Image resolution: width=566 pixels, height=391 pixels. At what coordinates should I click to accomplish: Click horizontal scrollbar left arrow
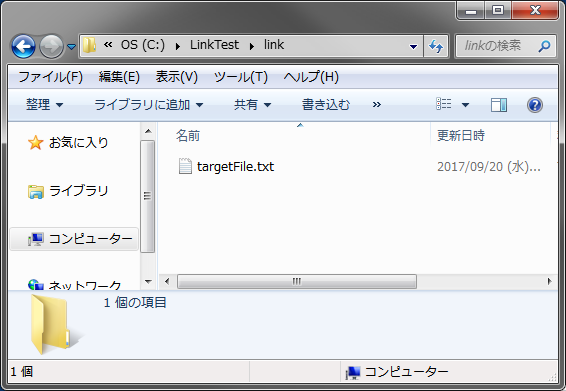[167, 281]
